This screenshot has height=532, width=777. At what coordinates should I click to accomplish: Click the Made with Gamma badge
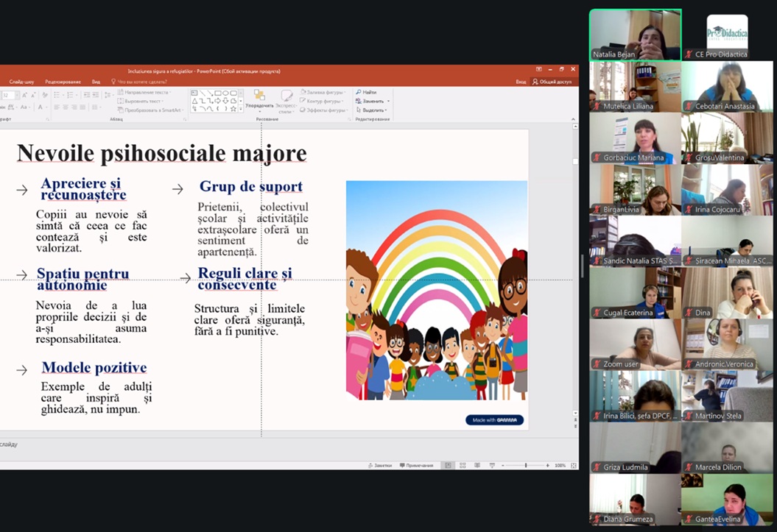tap(494, 420)
